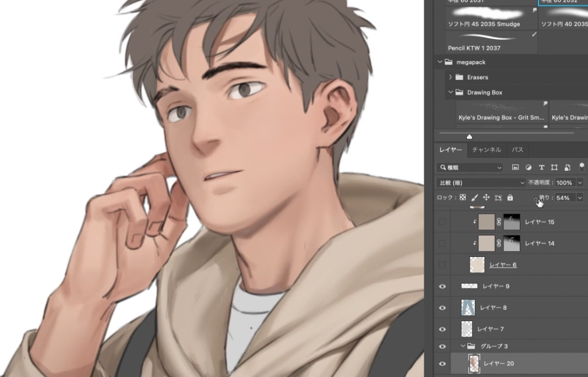Select the layer name レイヤー 20
This screenshot has width=588, height=377.
pyautogui.click(x=499, y=364)
